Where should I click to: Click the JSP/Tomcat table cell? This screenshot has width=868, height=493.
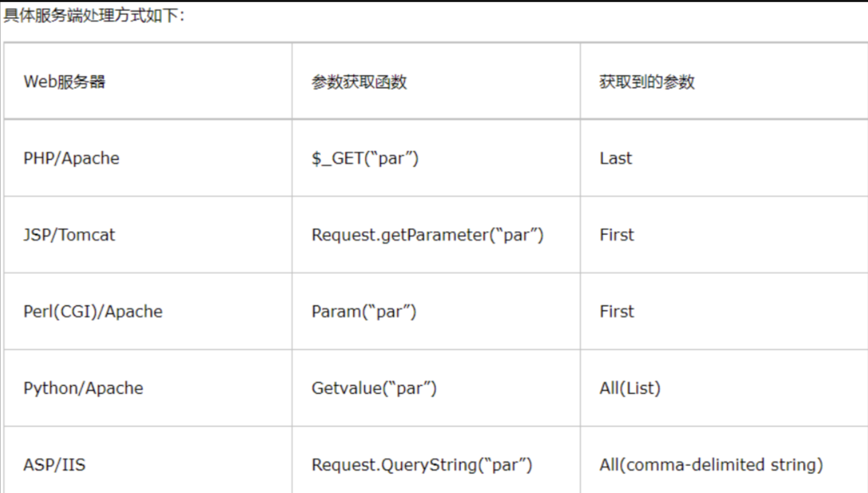click(x=69, y=235)
